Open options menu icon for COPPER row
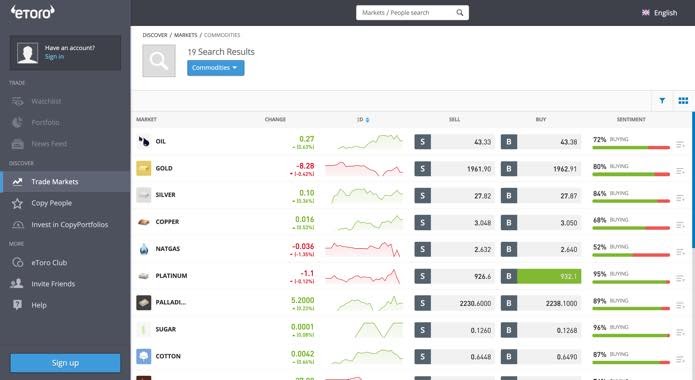 (680, 225)
